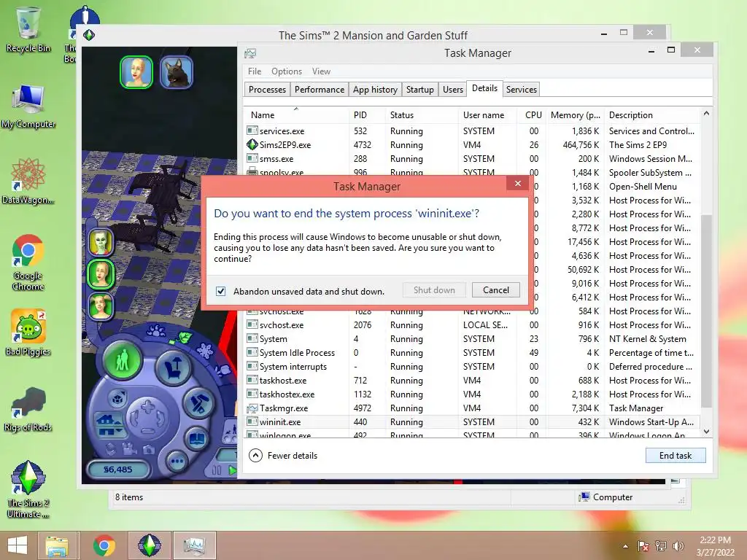Image resolution: width=747 pixels, height=560 pixels.
Task: Switch to the Performance tab
Action: (x=320, y=90)
